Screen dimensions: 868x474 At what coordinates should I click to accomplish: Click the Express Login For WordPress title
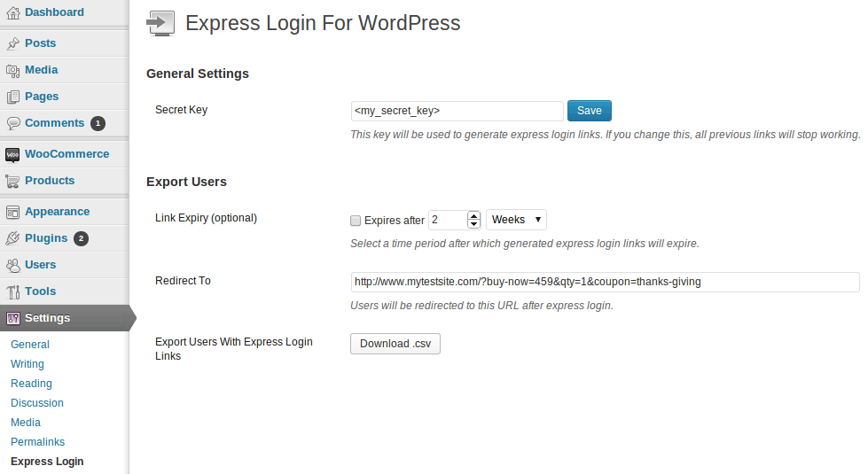point(323,23)
